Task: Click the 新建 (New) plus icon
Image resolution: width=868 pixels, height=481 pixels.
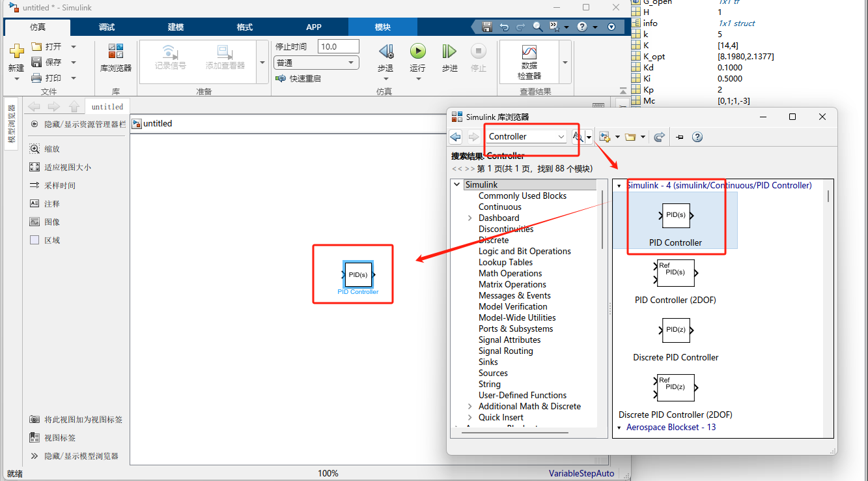Action: tap(16, 51)
